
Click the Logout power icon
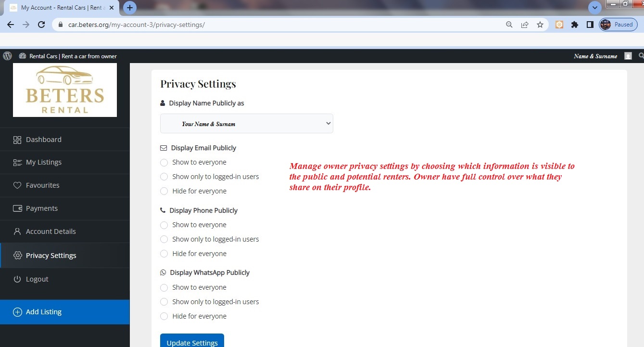[17, 279]
